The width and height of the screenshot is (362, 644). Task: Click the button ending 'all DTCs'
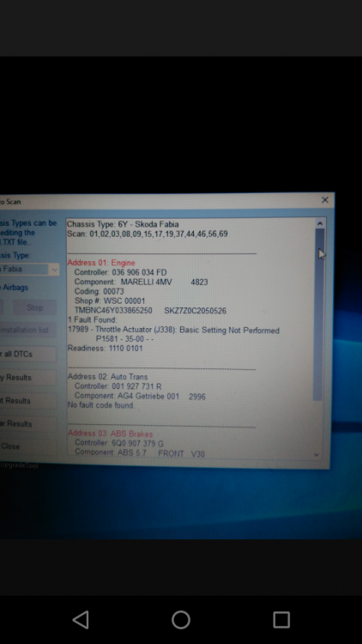(28, 354)
